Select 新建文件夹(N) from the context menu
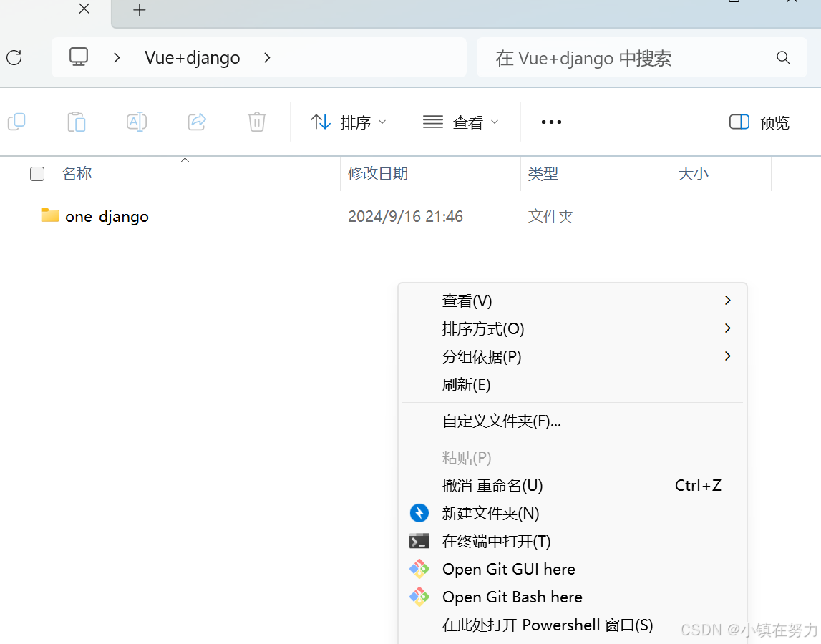 pyautogui.click(x=573, y=513)
